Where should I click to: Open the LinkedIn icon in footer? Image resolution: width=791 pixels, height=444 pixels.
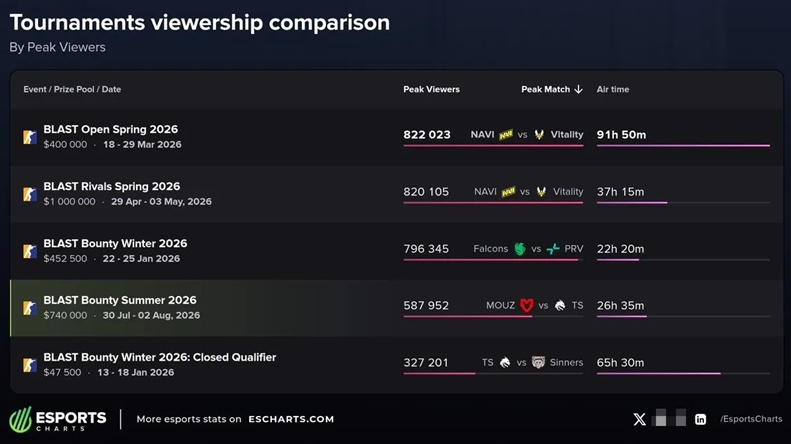(x=700, y=419)
